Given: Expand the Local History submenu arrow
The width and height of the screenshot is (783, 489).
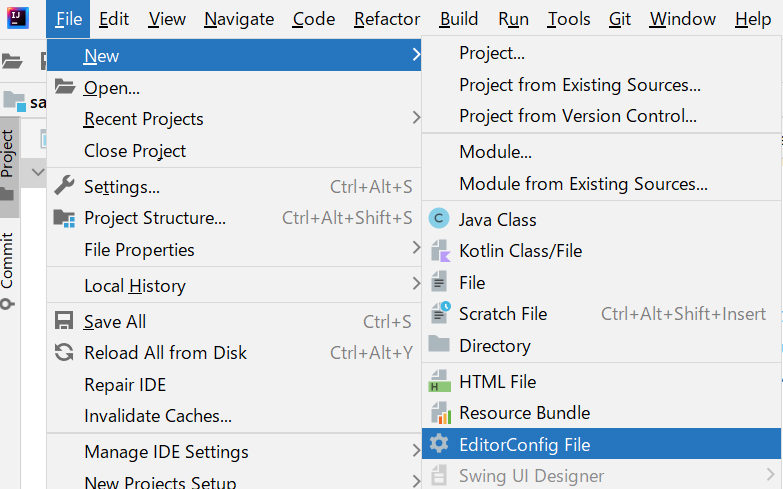Looking at the screenshot, I should [x=416, y=284].
